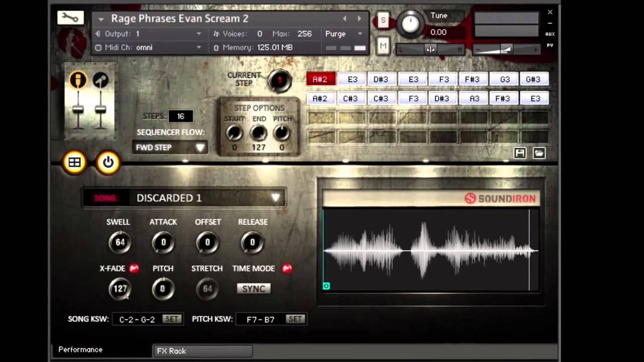Viewport: 644px width, 362px height.
Task: Open the instrument name dropdown arrow
Action: tap(101, 19)
